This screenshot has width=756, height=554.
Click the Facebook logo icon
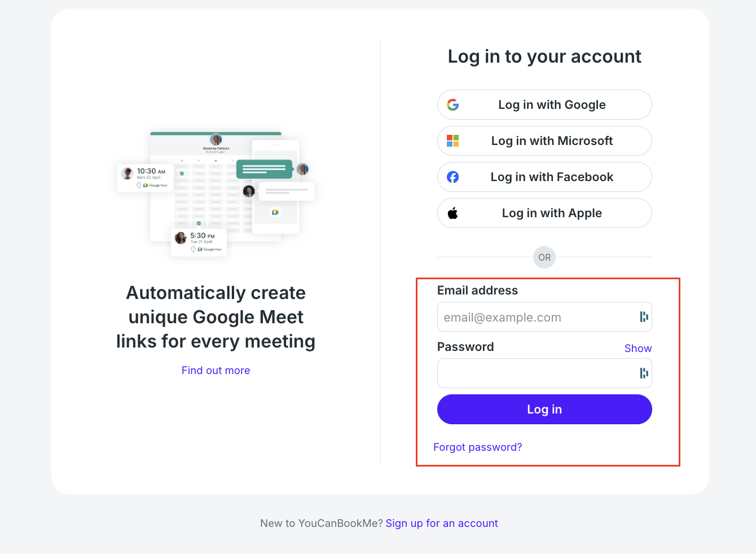pos(452,177)
